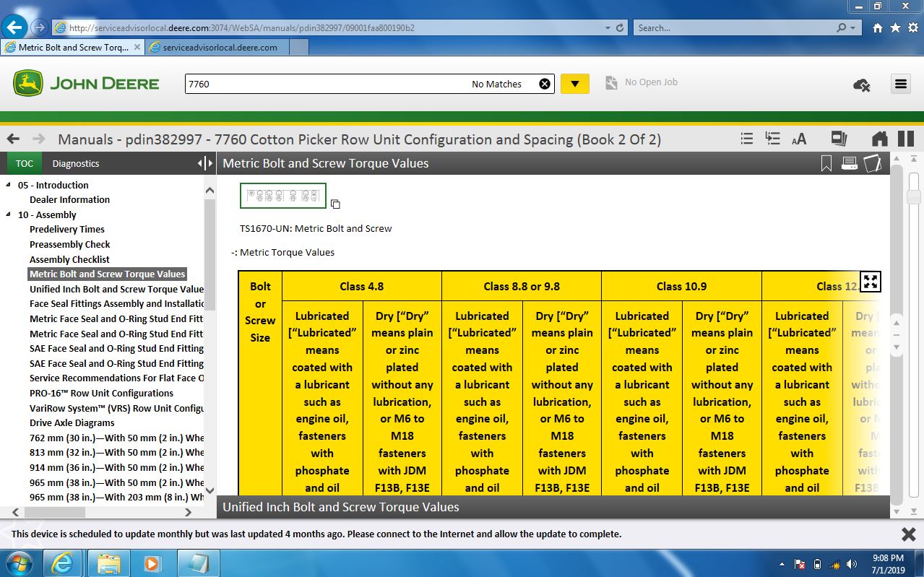
Task: Open the browser home page icon
Action: (x=877, y=28)
